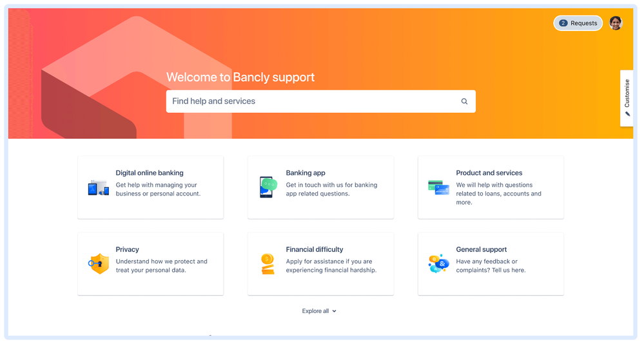Click 'Get help with managing your business' description
This screenshot has height=346, width=644.
(158, 189)
